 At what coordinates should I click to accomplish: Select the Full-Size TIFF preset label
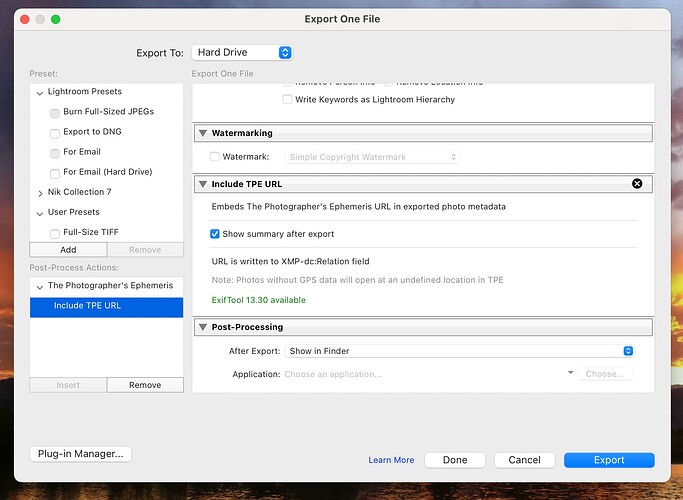(x=91, y=232)
